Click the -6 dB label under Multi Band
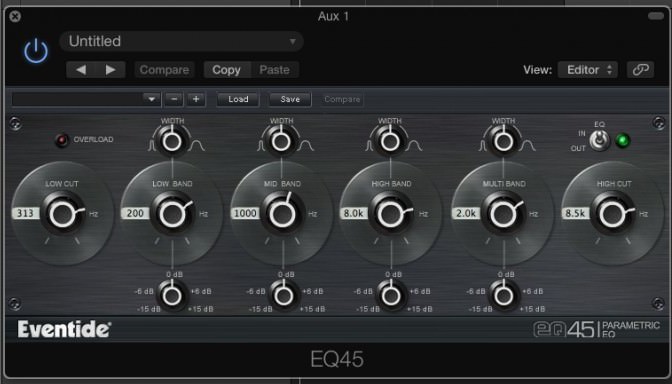This screenshot has width=672, height=384. pos(475,291)
